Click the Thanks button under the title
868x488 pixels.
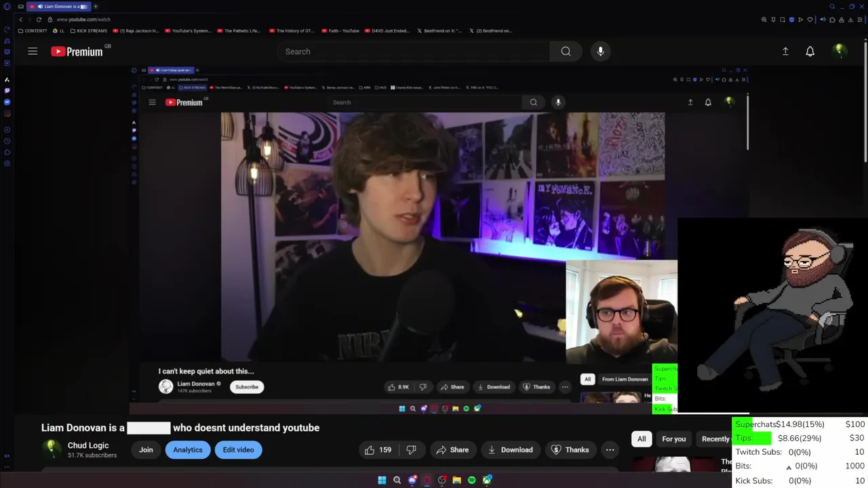(570, 450)
